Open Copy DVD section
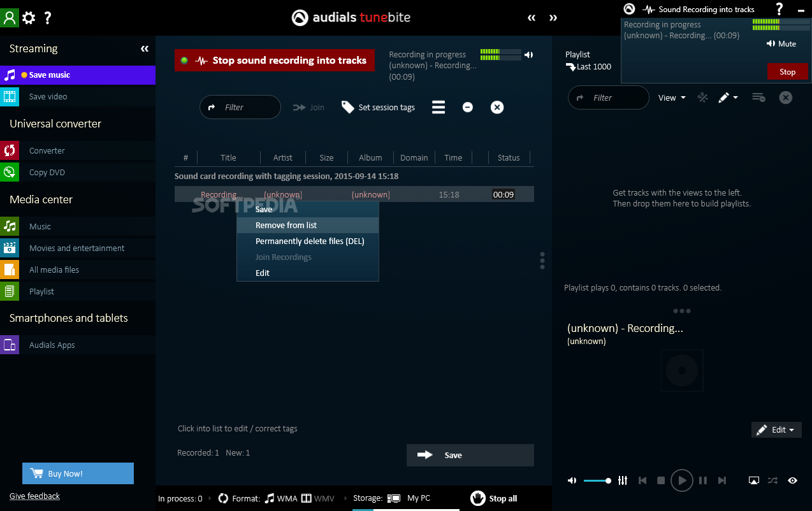 (78, 173)
